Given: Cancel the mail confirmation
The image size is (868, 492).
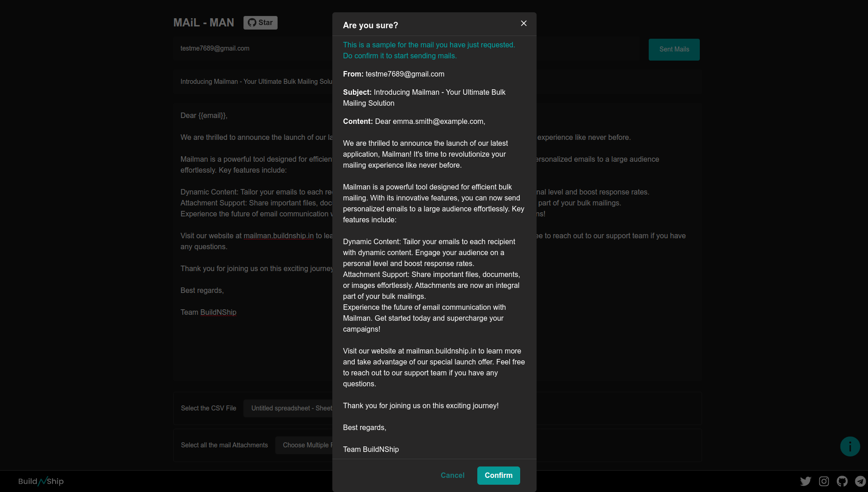Looking at the screenshot, I should click(x=452, y=475).
